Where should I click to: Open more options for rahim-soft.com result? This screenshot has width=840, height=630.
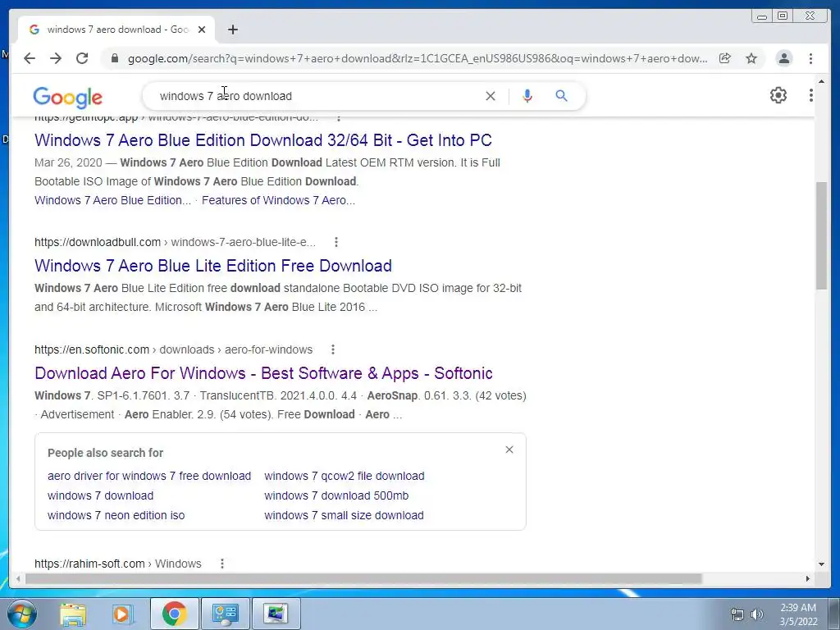click(x=221, y=564)
